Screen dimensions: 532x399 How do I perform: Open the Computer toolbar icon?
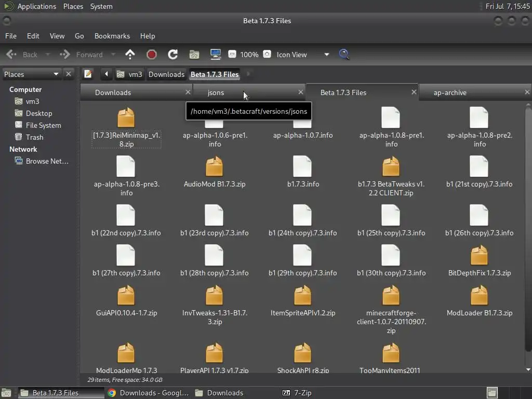click(x=216, y=54)
